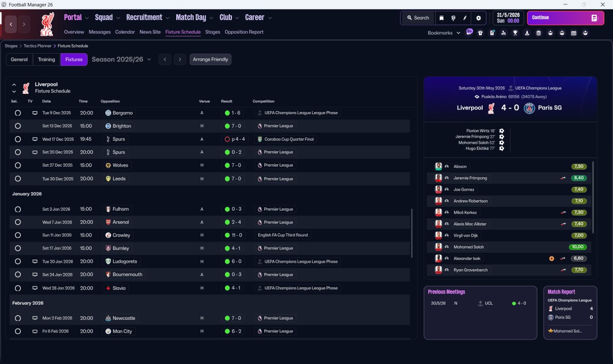The width and height of the screenshot is (613, 364).
Task: Select the radio button for the Crawley fixture
Action: pyautogui.click(x=18, y=235)
